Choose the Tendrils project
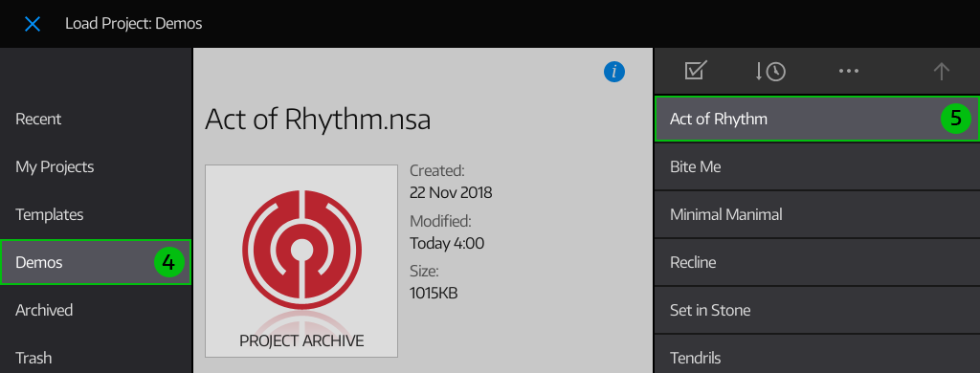 [817, 358]
